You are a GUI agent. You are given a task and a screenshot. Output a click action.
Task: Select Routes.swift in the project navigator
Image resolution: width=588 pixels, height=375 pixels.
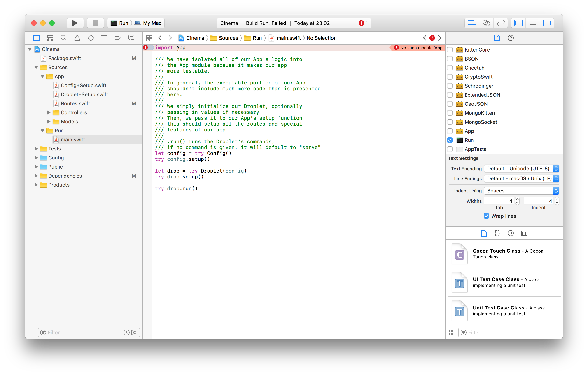click(x=75, y=104)
